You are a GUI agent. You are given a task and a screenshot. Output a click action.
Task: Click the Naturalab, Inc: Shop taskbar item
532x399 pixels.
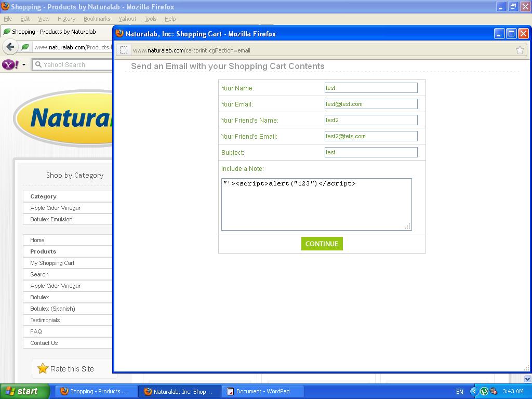tap(179, 391)
